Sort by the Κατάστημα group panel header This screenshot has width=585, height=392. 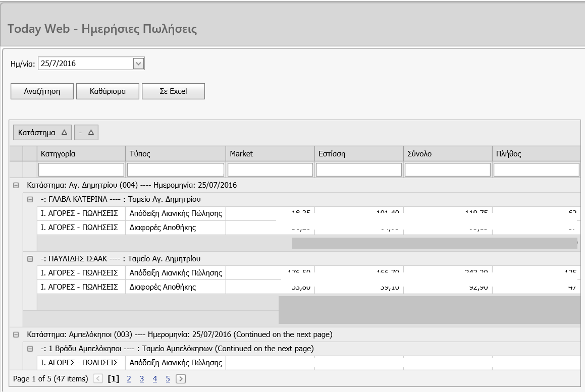[x=42, y=133]
